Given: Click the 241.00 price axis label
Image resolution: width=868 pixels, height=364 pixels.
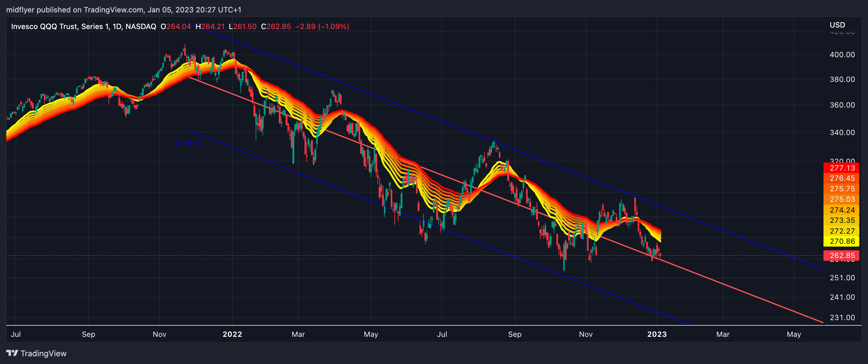Looking at the screenshot, I should (x=842, y=297).
